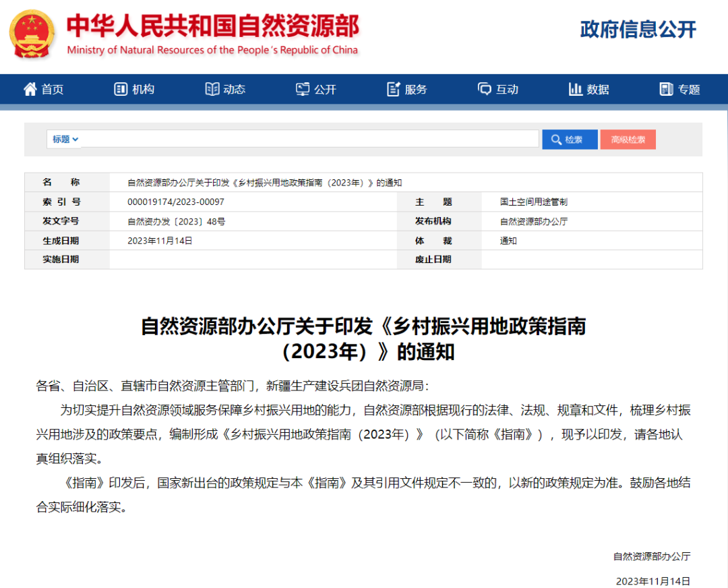Screen dimensions: 728x588
Task: Click the 动态 open-book icon
Action: (212, 89)
